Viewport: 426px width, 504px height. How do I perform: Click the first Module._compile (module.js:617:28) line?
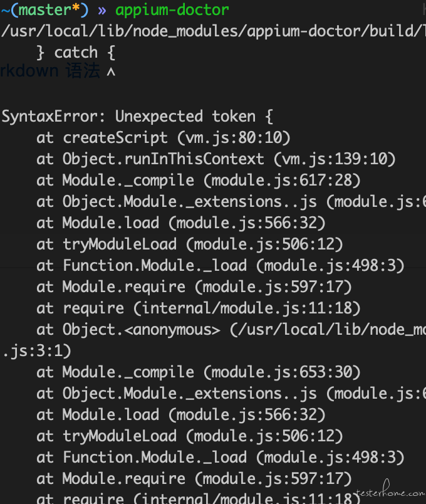[198, 181]
